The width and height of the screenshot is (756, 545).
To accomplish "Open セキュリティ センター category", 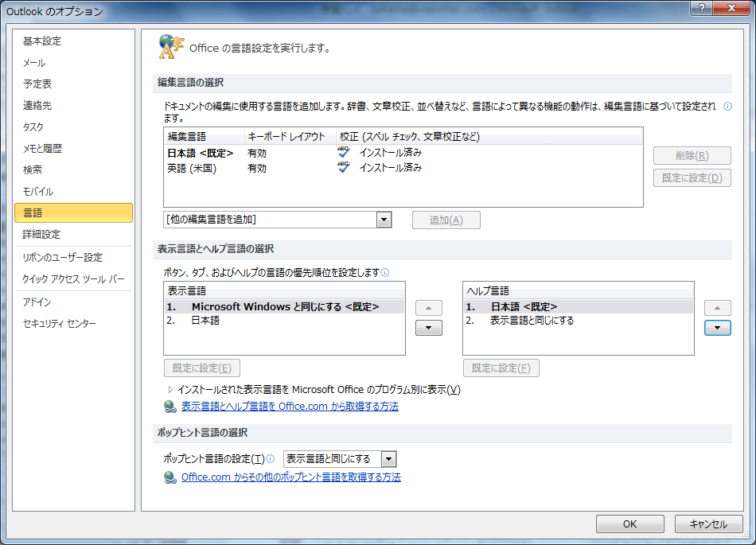I will click(73, 323).
